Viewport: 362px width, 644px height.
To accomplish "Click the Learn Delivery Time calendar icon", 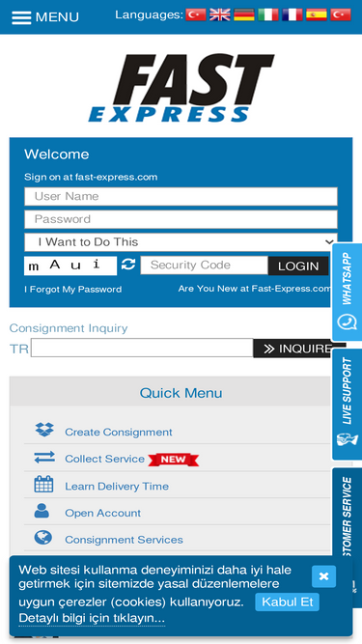I will (43, 485).
